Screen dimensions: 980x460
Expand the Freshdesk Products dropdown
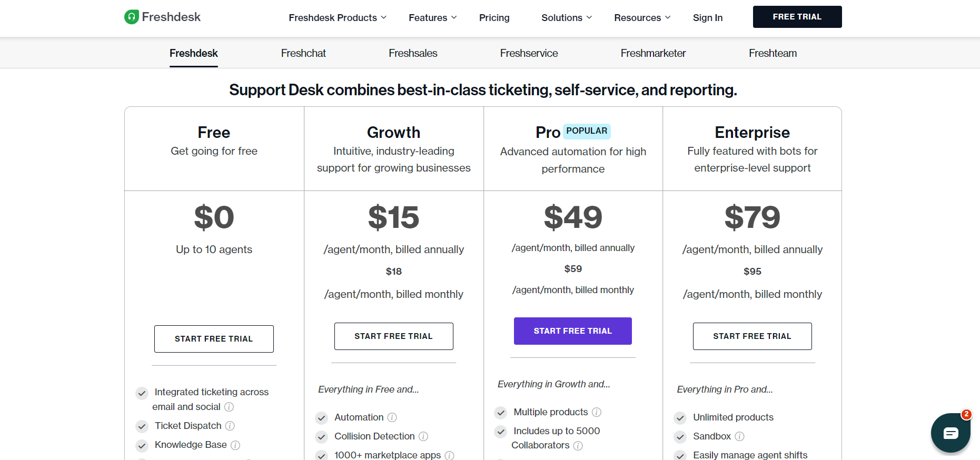click(x=338, y=18)
